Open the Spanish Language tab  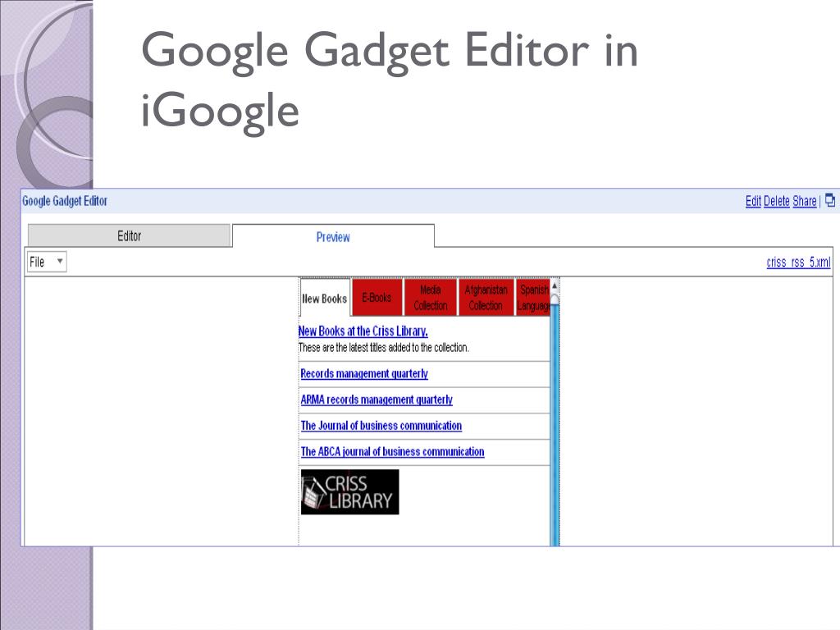[x=533, y=297]
